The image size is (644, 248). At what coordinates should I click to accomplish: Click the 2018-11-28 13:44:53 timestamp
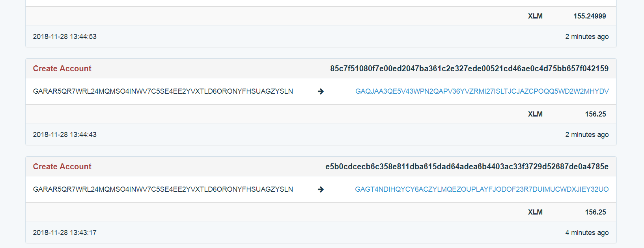coord(65,37)
